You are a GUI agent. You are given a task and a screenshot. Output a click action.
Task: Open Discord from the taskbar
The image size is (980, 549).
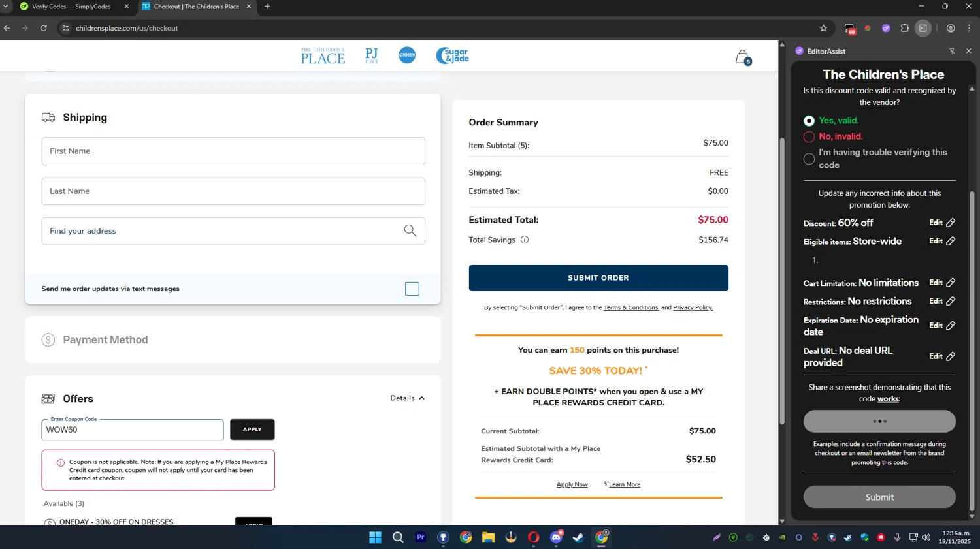556,537
